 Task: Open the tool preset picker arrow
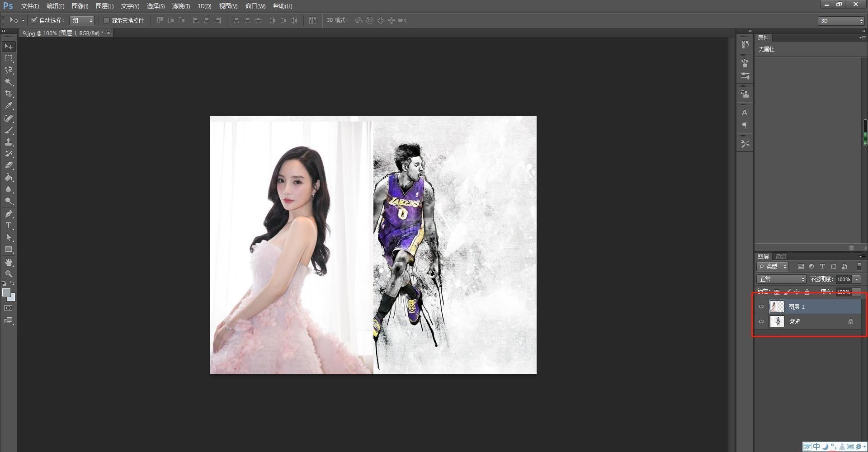click(23, 20)
